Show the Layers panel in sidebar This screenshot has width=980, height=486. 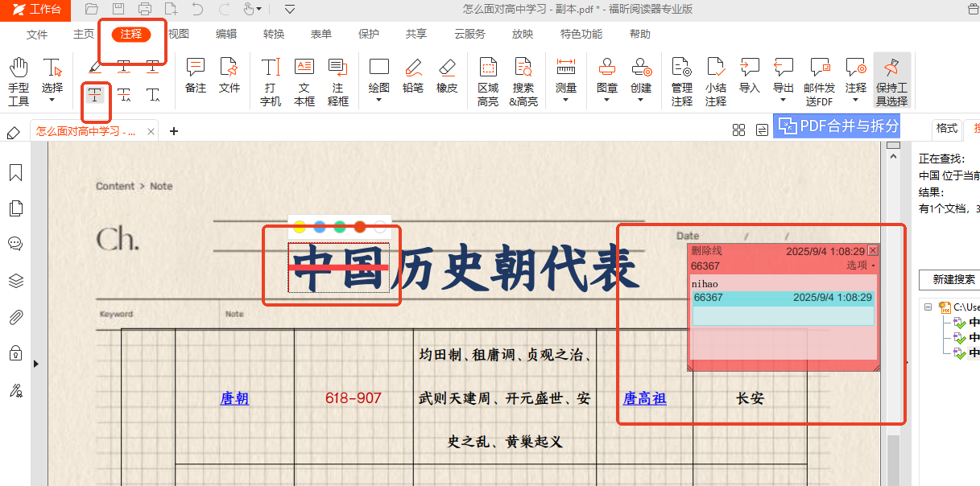click(x=15, y=280)
